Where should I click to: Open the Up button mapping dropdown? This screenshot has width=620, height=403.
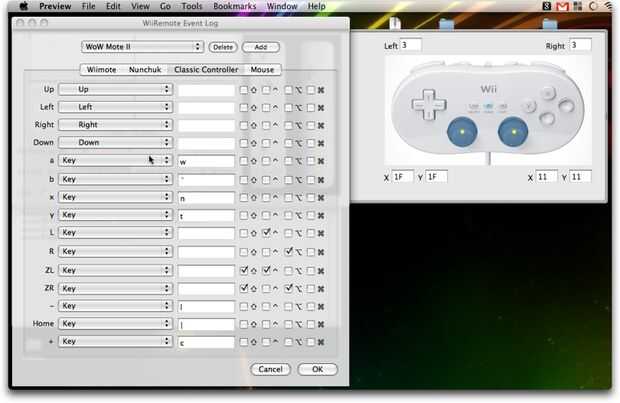click(115, 89)
